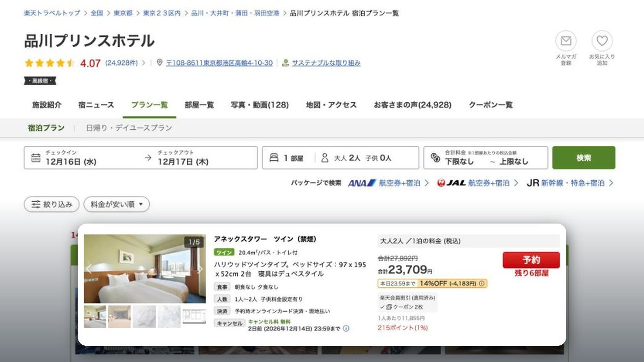Go to 東京２３区内 breadcrumb link

click(x=162, y=13)
